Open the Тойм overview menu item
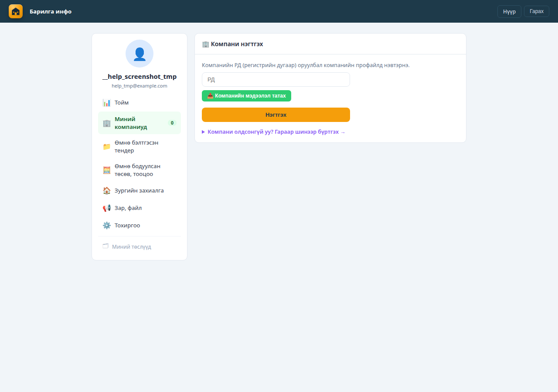The width and height of the screenshot is (558, 392). point(139,103)
